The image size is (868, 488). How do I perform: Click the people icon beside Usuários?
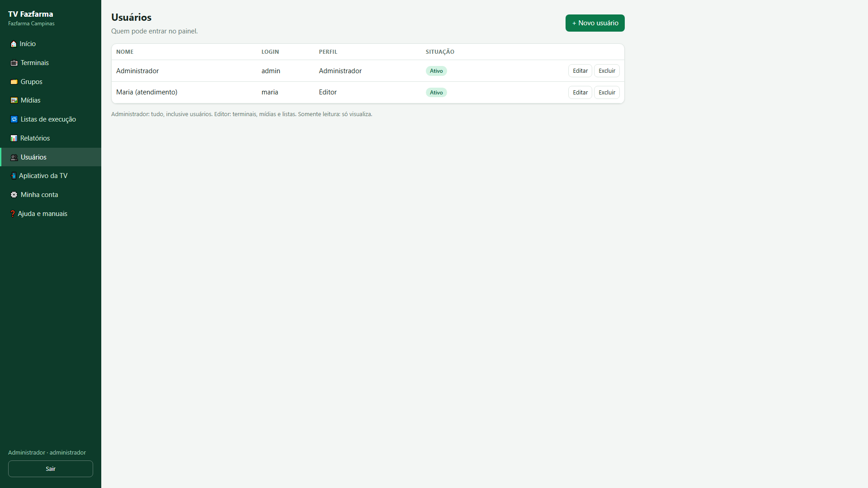14,157
